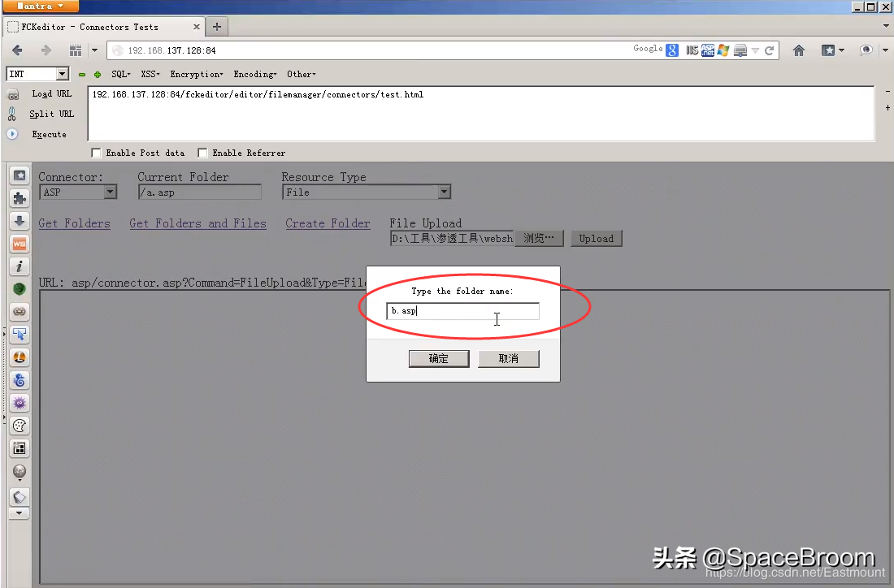Open the tab groups grid icon
This screenshot has height=588, width=894.
click(76, 50)
